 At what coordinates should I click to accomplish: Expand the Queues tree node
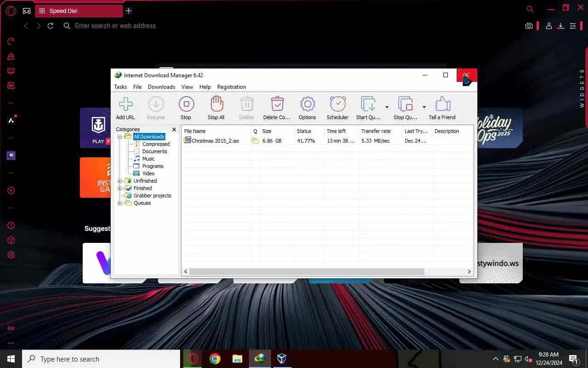[119, 203]
